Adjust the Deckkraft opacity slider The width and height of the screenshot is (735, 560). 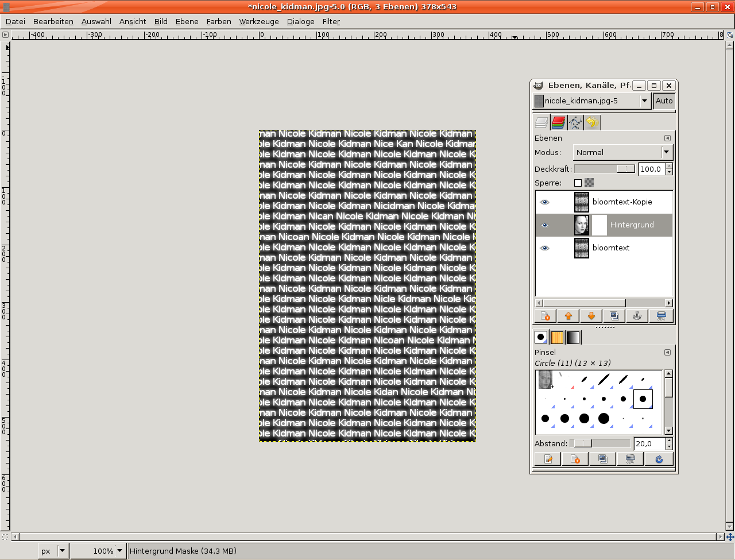click(604, 169)
